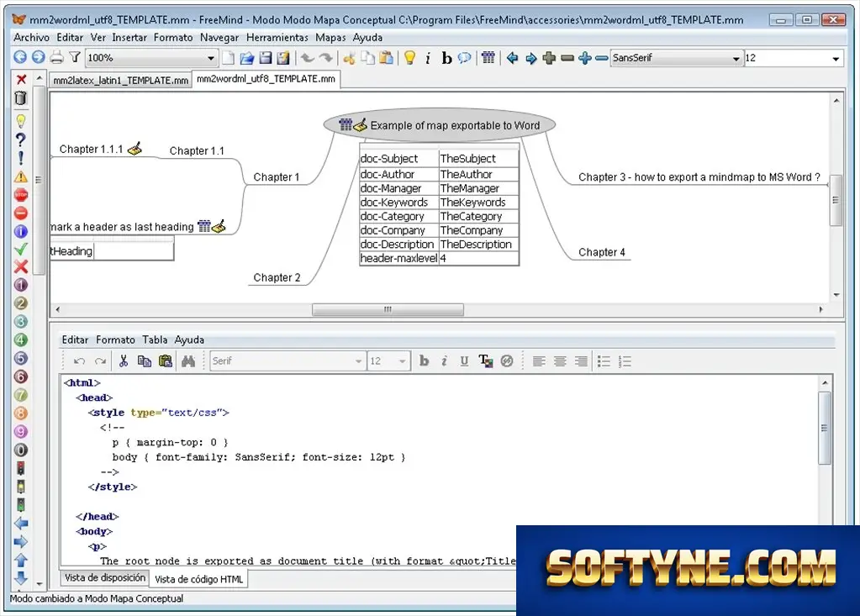This screenshot has width=860, height=616.
Task: Select Vista de código HTML tab
Action: point(198,579)
